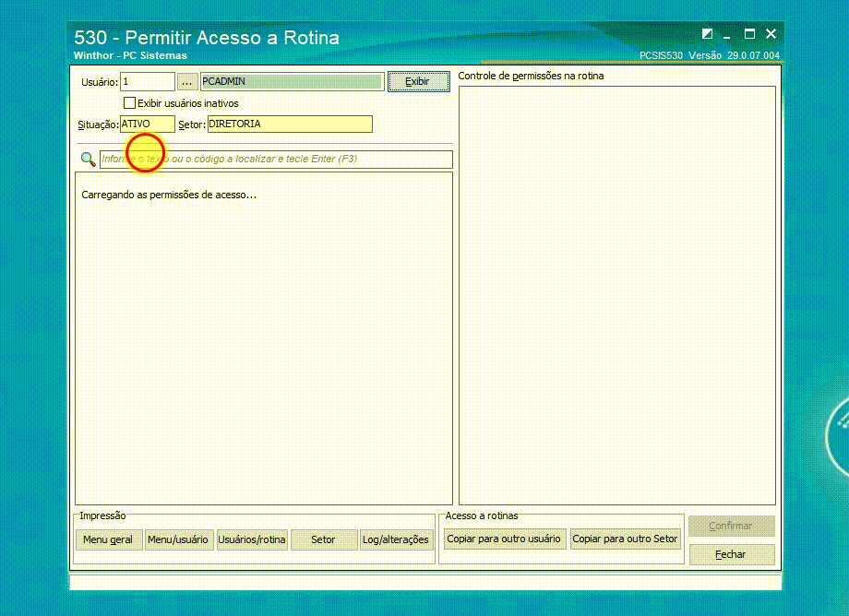The width and height of the screenshot is (849, 616).
Task: Click the Setor DIRETORIA field
Action: pyautogui.click(x=290, y=124)
